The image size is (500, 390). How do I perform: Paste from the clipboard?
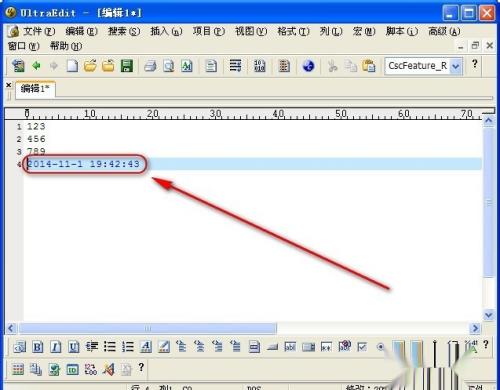(369, 66)
